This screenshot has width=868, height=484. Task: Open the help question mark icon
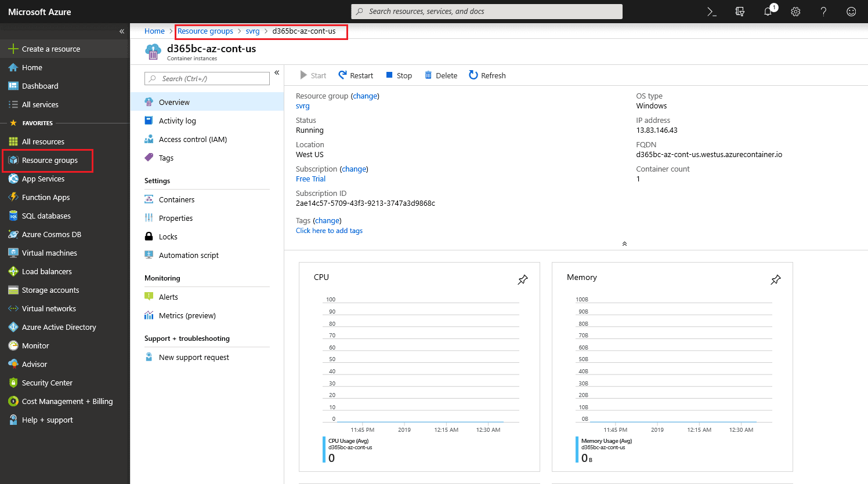(x=823, y=12)
